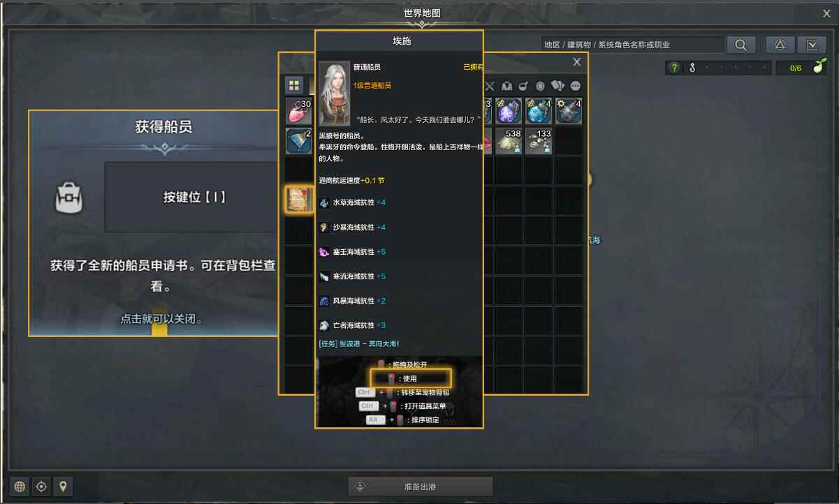This screenshot has height=504, width=839.
Task: Close the inventory bag window
Action: (577, 61)
